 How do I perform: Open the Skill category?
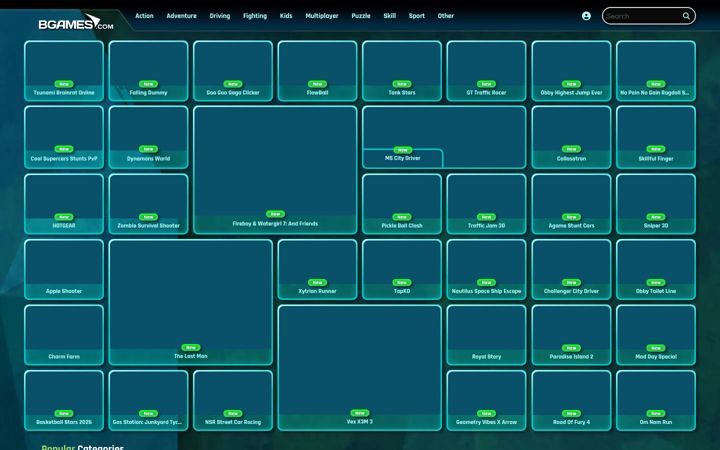pos(390,16)
